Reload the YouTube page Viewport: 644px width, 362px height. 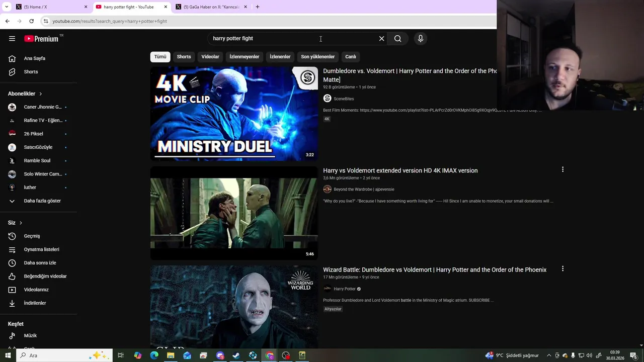(31, 21)
